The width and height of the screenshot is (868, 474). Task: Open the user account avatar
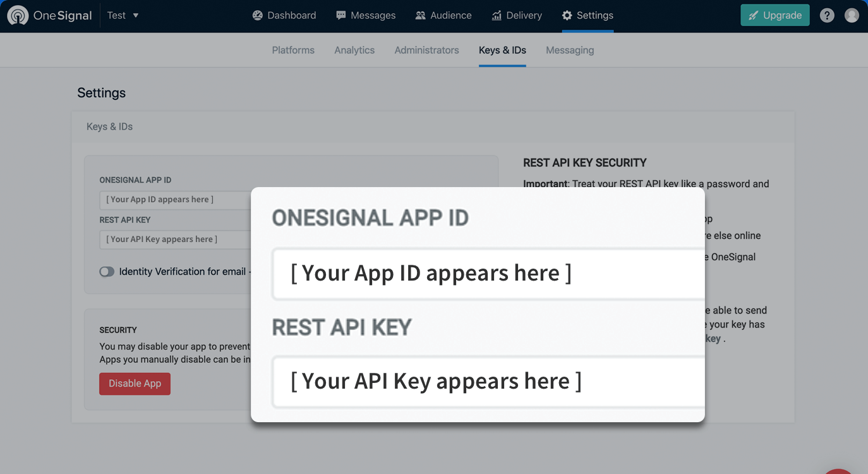coord(852,15)
